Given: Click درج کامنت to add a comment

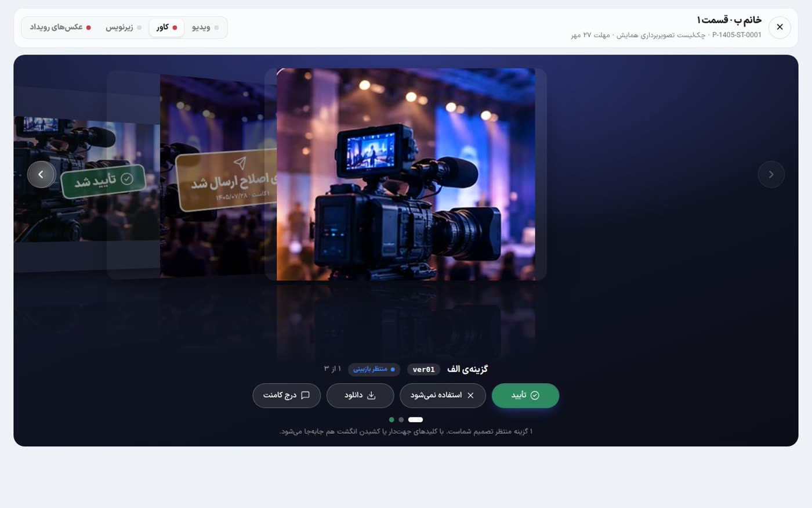Looking at the screenshot, I should pos(287,395).
